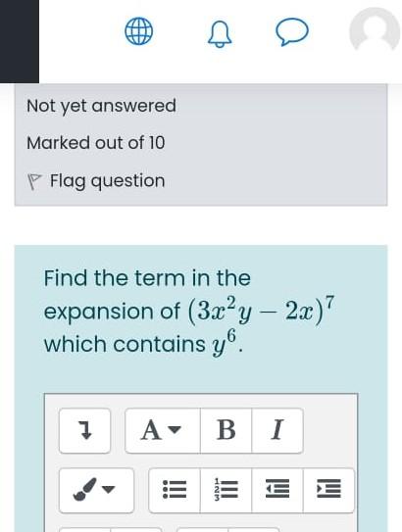The image size is (402, 532).
Task: Open notifications bell icon
Action: [x=220, y=35]
